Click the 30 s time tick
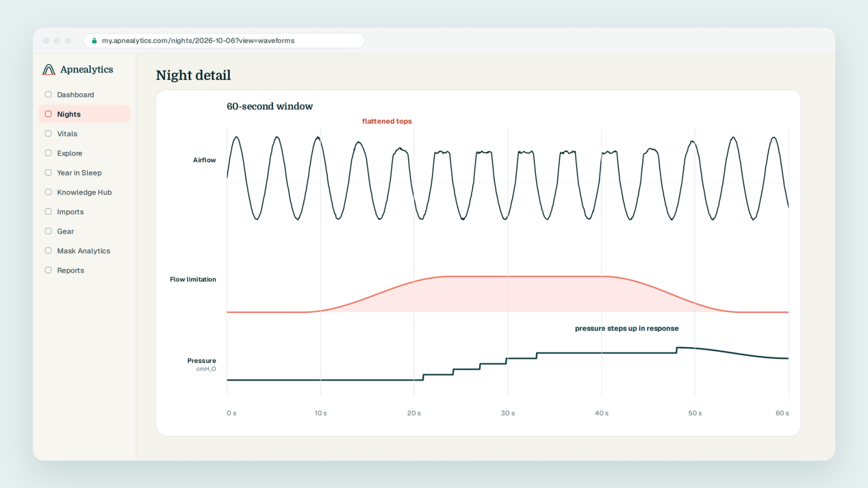 point(508,413)
